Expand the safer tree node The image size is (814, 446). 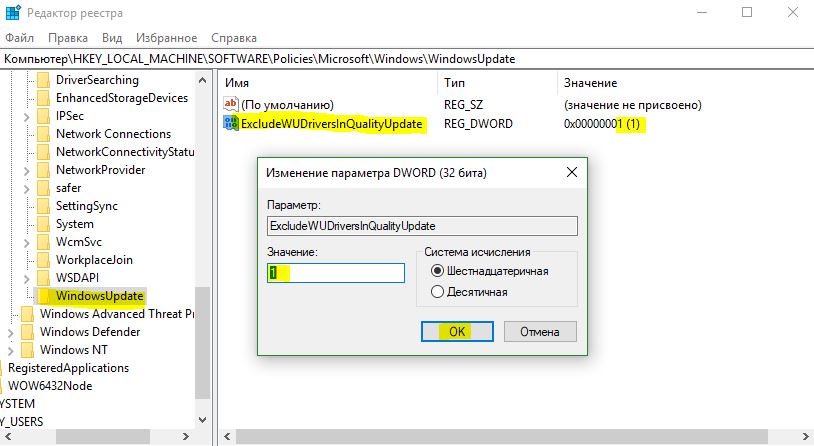[26, 189]
